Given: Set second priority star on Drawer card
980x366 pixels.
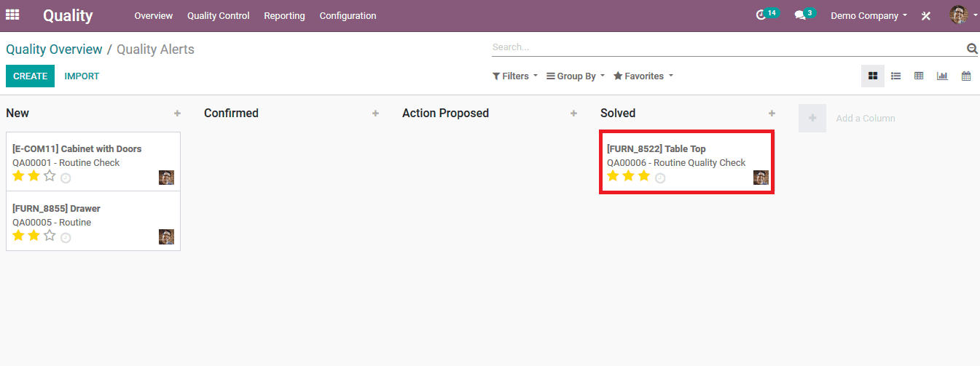Looking at the screenshot, I should [x=34, y=236].
